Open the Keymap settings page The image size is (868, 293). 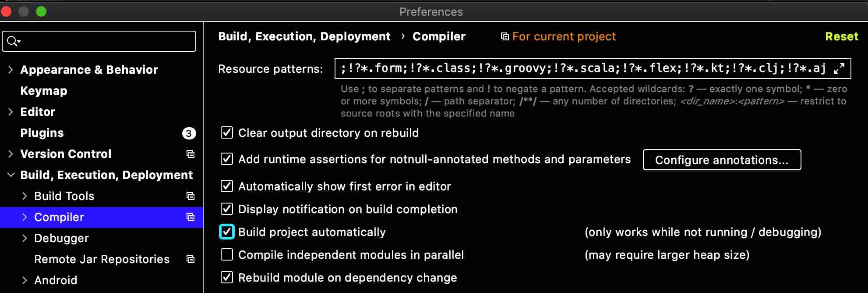point(44,91)
